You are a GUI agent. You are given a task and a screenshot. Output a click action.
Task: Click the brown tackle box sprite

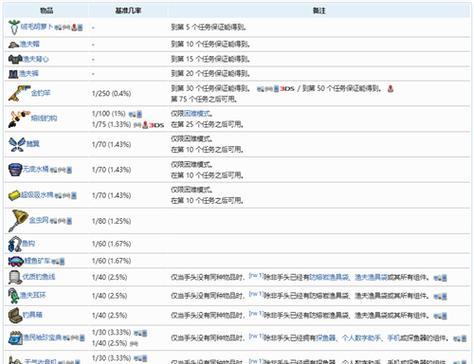coord(15,315)
